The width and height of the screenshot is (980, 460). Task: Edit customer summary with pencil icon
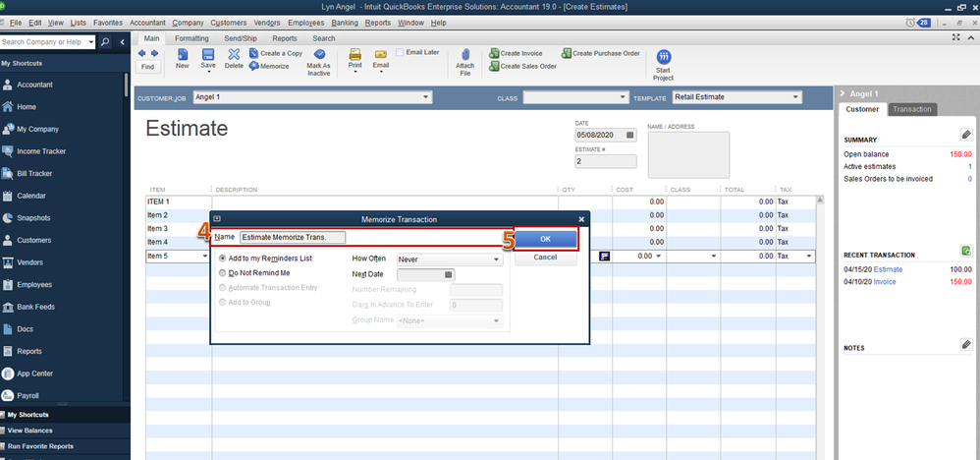click(966, 135)
